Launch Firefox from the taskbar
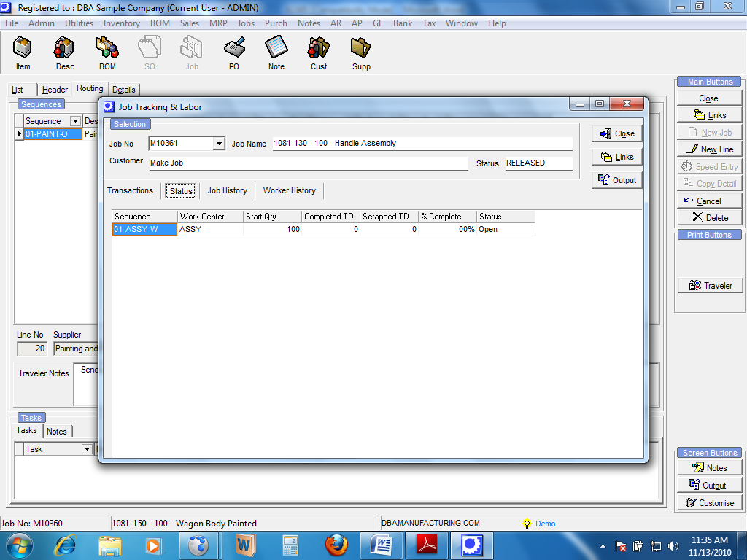The height and width of the screenshot is (560, 747). pos(336,545)
